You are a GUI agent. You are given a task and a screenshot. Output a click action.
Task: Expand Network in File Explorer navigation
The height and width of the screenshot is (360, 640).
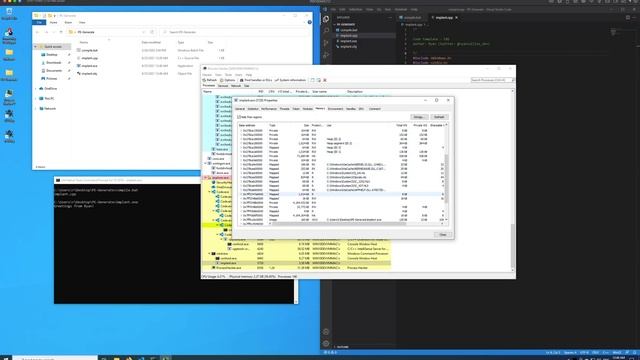(36, 109)
